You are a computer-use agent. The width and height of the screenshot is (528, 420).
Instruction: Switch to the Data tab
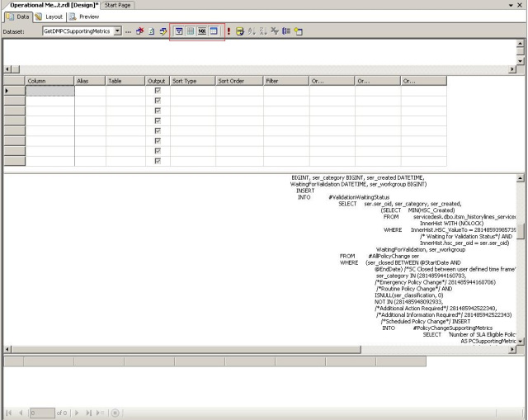18,17
